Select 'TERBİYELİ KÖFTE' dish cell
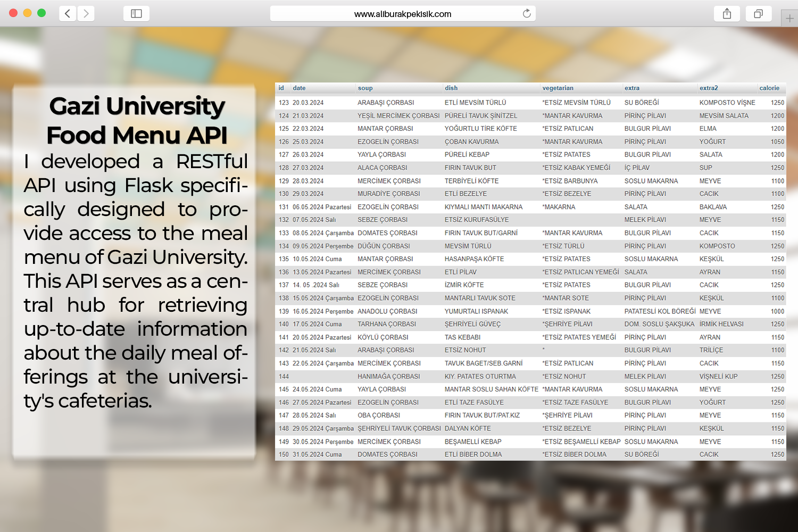 tap(472, 181)
